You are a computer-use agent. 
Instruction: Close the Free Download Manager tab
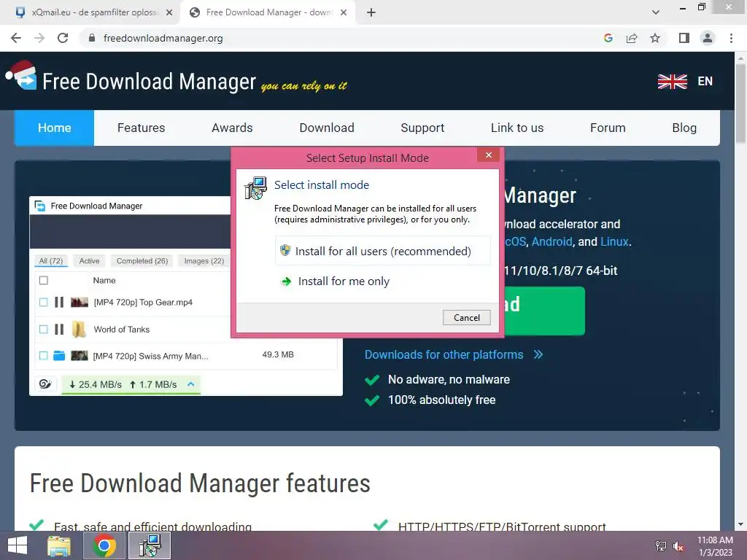(x=344, y=12)
